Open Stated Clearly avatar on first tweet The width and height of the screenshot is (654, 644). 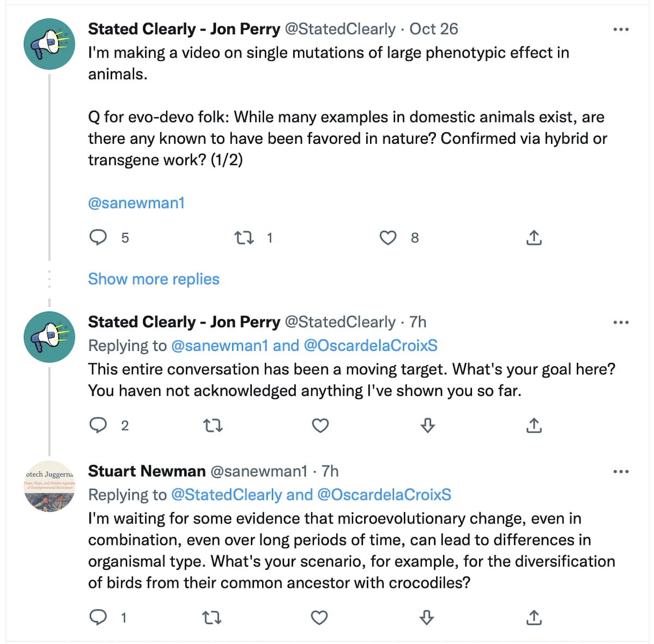coord(50,44)
